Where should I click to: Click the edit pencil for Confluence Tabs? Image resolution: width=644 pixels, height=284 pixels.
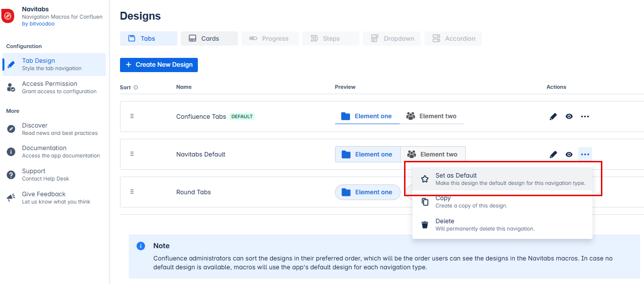pos(553,117)
